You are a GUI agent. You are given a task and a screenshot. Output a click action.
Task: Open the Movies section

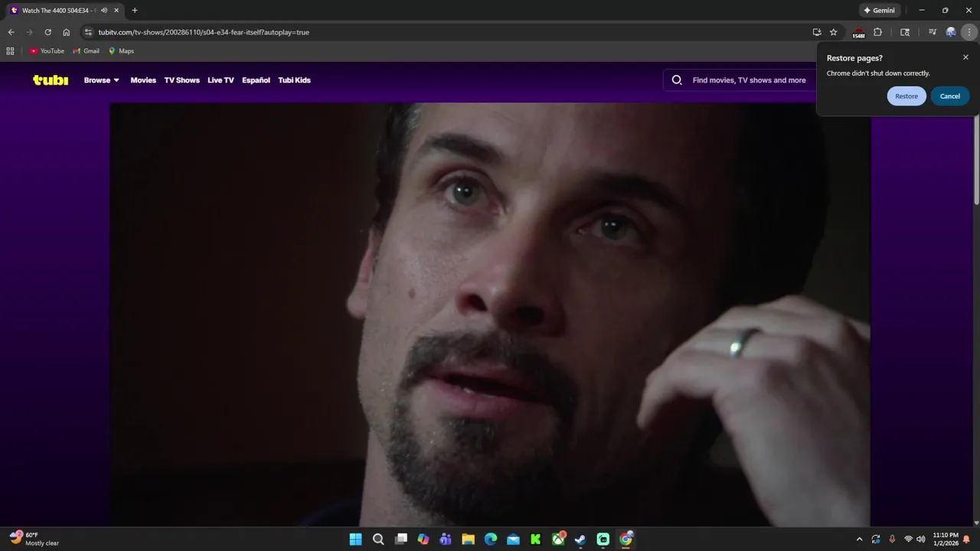coord(143,80)
